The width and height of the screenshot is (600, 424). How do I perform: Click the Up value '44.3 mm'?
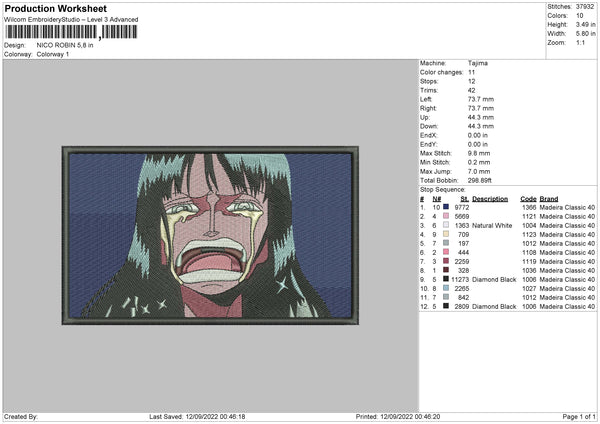[x=481, y=117]
